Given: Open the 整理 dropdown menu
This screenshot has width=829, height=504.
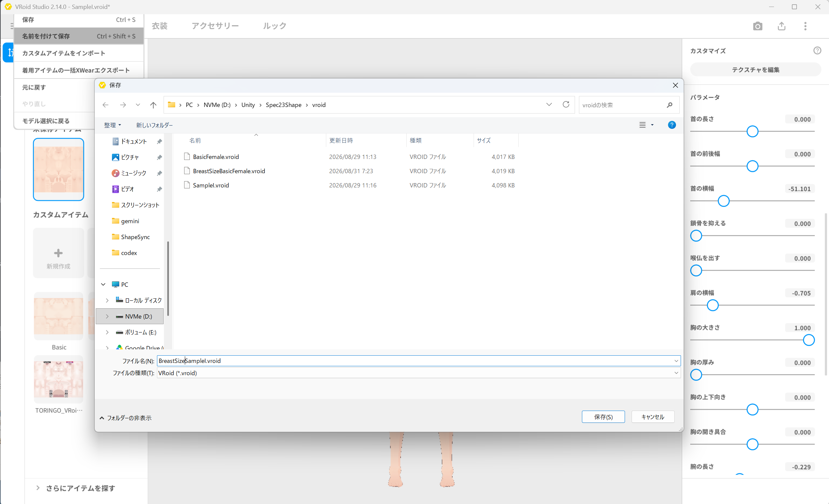Looking at the screenshot, I should (112, 125).
